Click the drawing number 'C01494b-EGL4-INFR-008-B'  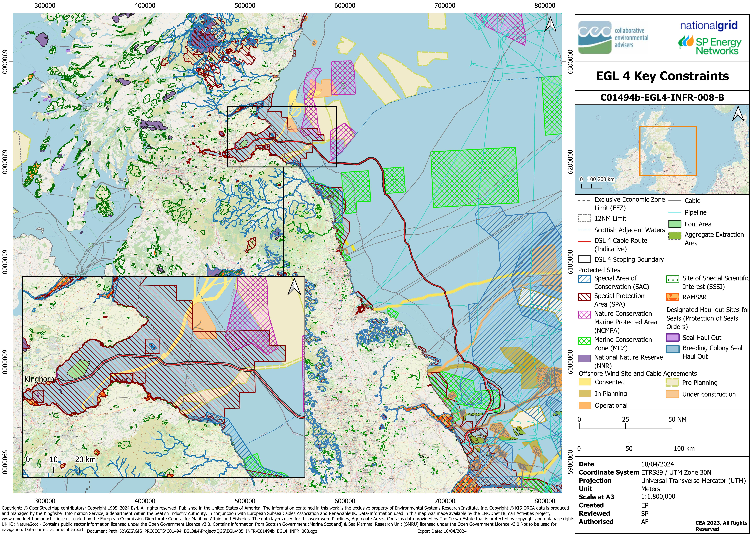pyautogui.click(x=662, y=98)
